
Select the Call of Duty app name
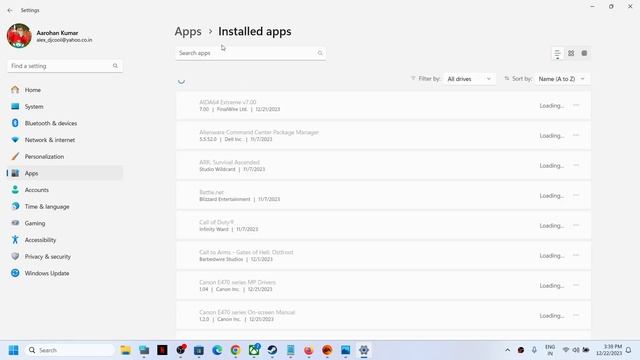[216, 222]
